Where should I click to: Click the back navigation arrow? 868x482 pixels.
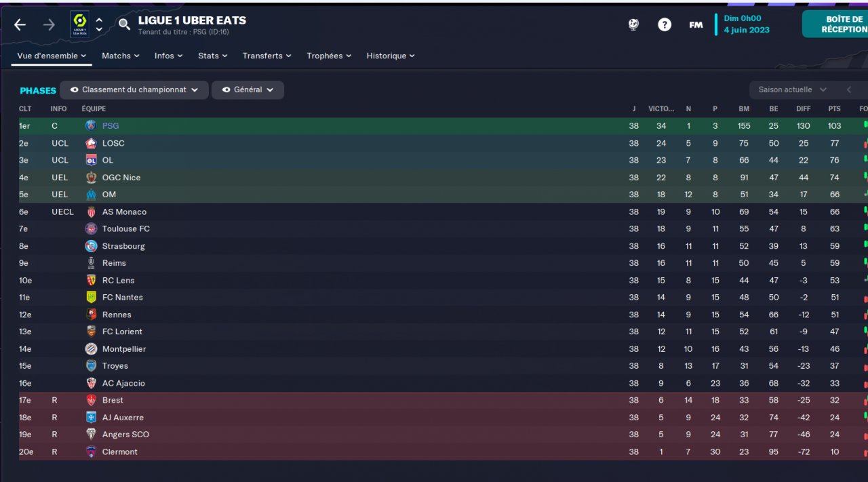(20, 25)
